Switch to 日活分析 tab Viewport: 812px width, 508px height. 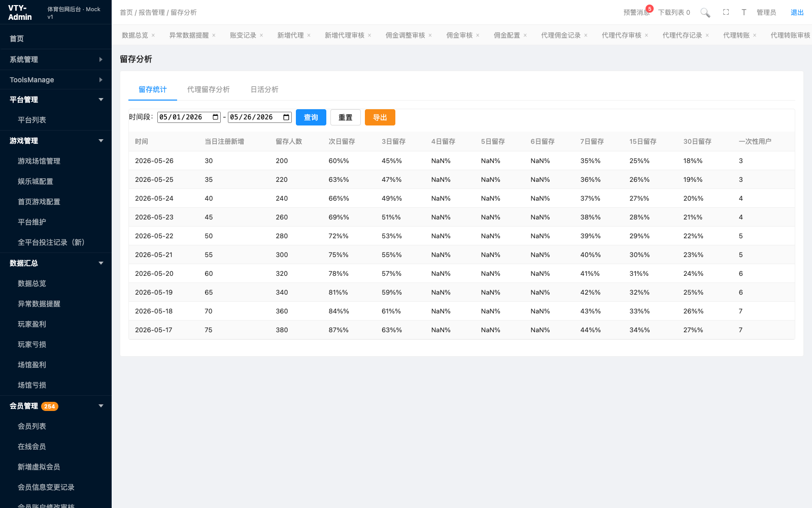[264, 89]
